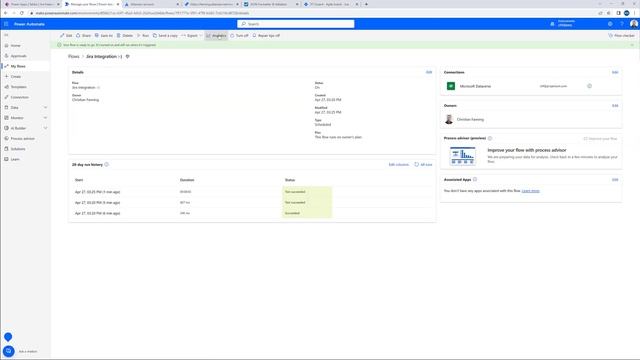This screenshot has width=640, height=360.
Task: Click the Associated Apps info icon
Action: [475, 179]
